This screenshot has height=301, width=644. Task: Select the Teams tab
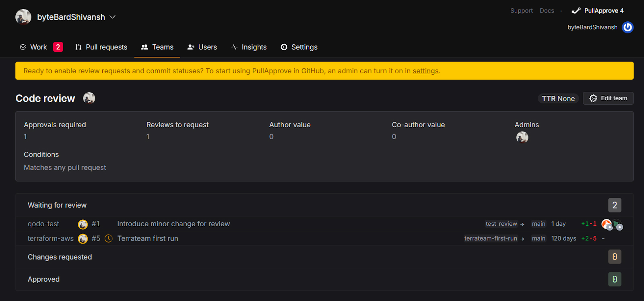tap(157, 47)
